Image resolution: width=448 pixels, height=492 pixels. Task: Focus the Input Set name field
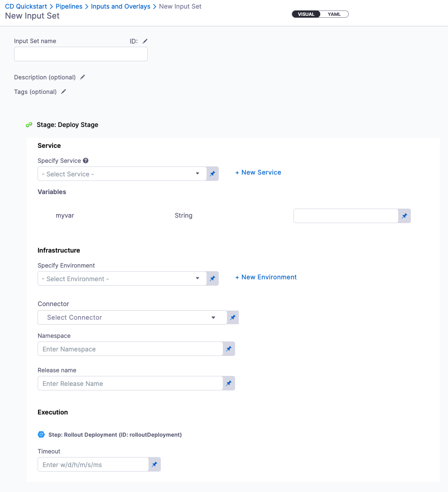[81, 54]
